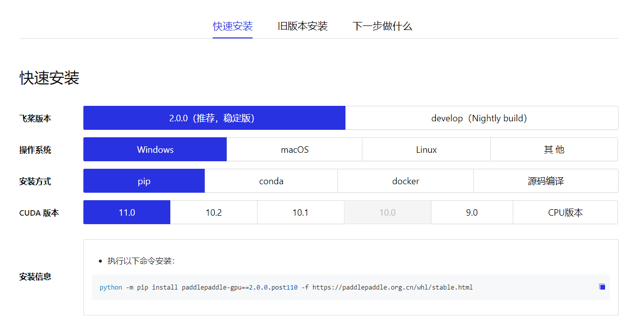Select docker install method
644x325 pixels.
[x=405, y=181]
